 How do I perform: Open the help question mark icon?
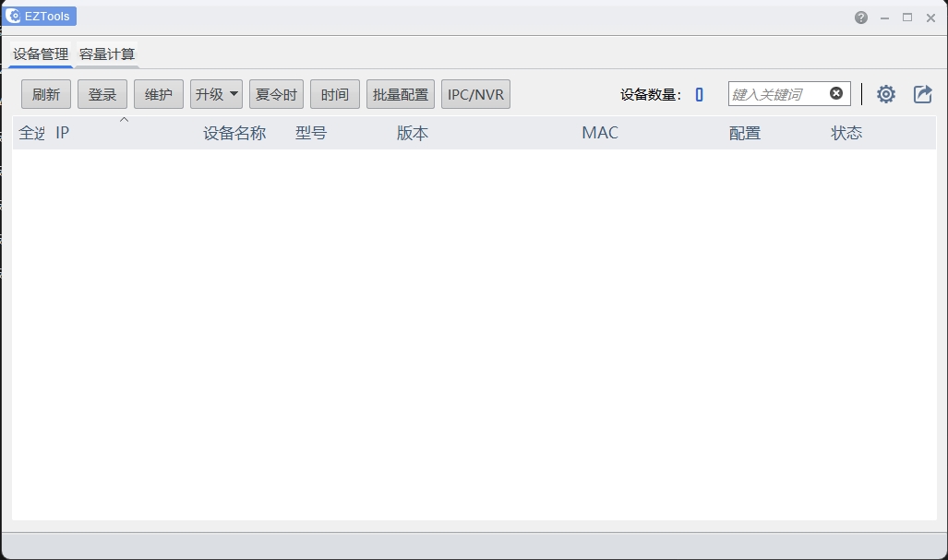pos(861,18)
